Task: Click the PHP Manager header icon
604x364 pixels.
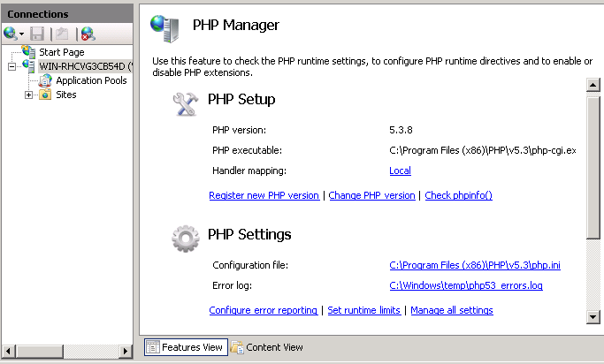Action: click(164, 28)
